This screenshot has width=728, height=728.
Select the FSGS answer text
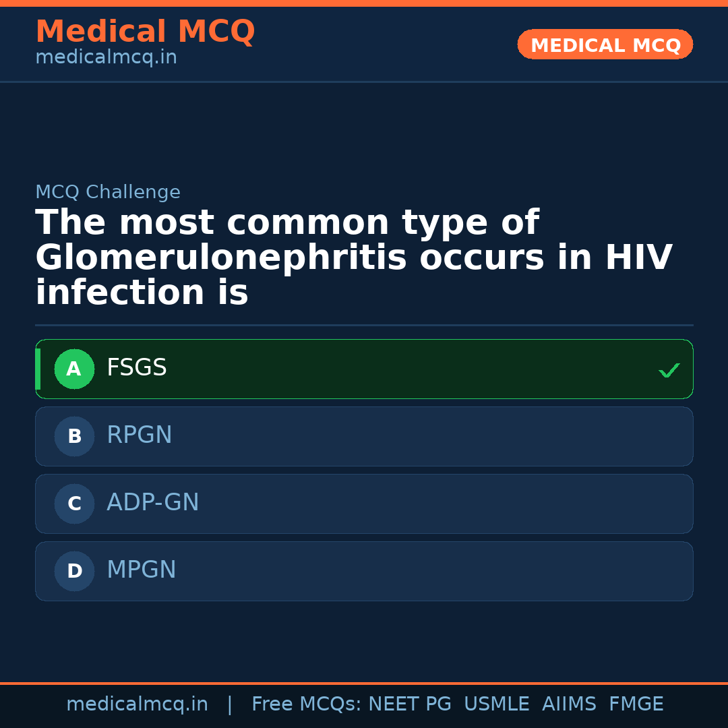137,368
